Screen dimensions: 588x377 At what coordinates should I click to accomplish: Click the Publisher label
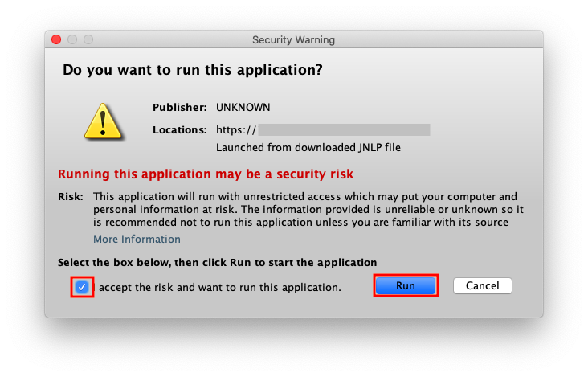coord(180,107)
